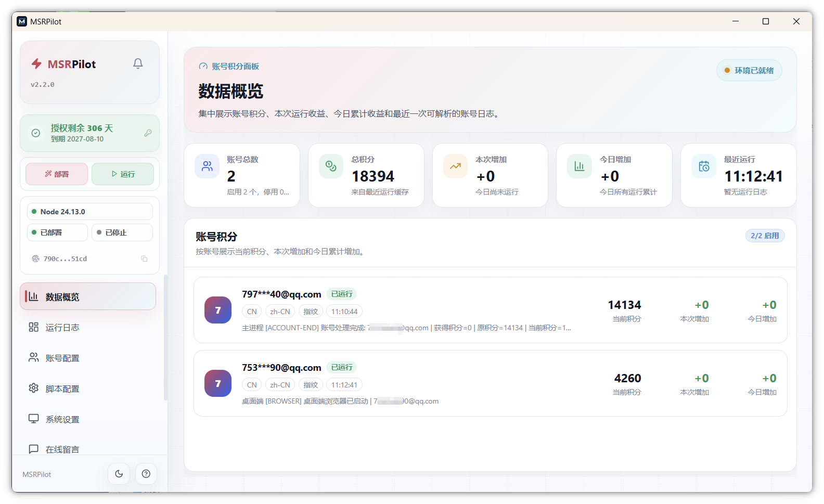Click the 账号总数 users icon
The height and width of the screenshot is (504, 824).
click(207, 166)
